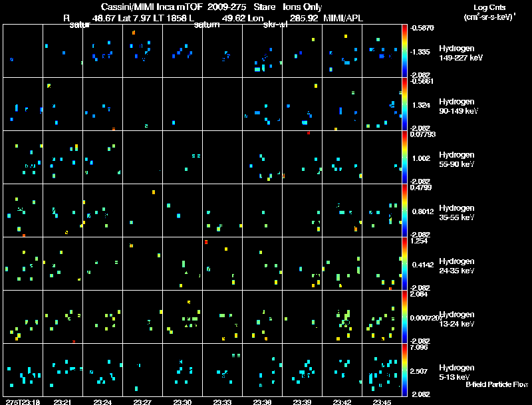Click the 'Stare' word in title
This screenshot has height=405, width=532.
click(x=264, y=7)
